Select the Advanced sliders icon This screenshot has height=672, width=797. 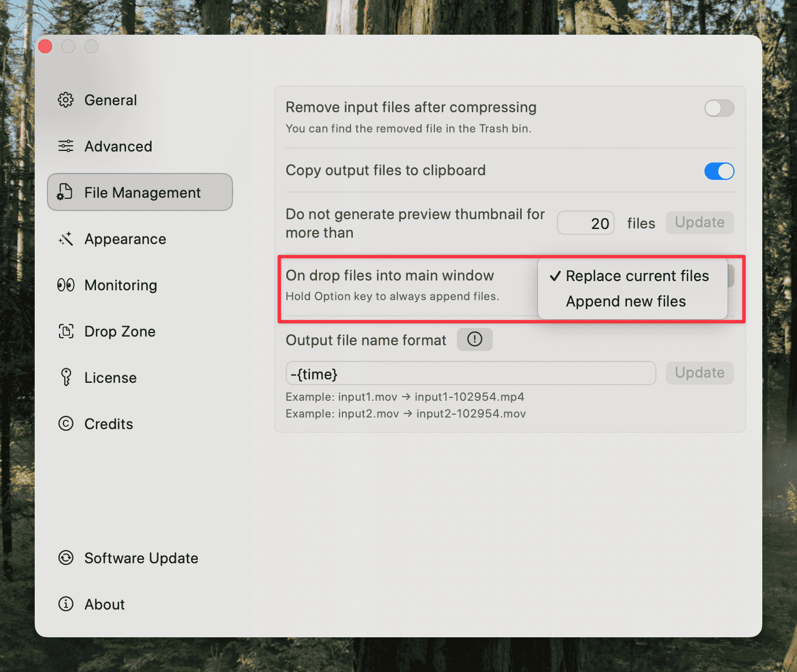[x=65, y=146]
